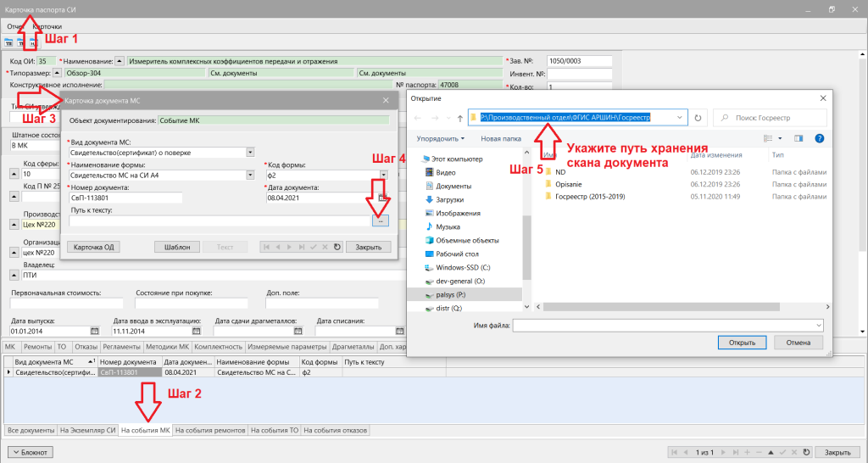Switch to Отказы tab
Image resolution: width=868 pixels, height=463 pixels.
click(x=86, y=347)
